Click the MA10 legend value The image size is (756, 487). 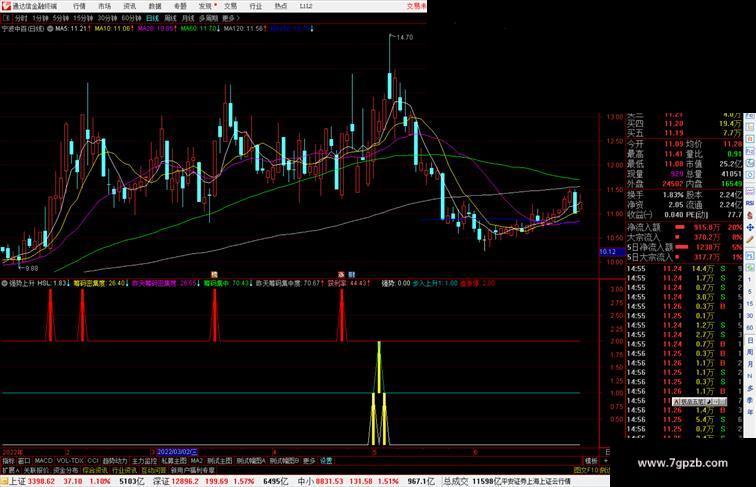[x=112, y=29]
